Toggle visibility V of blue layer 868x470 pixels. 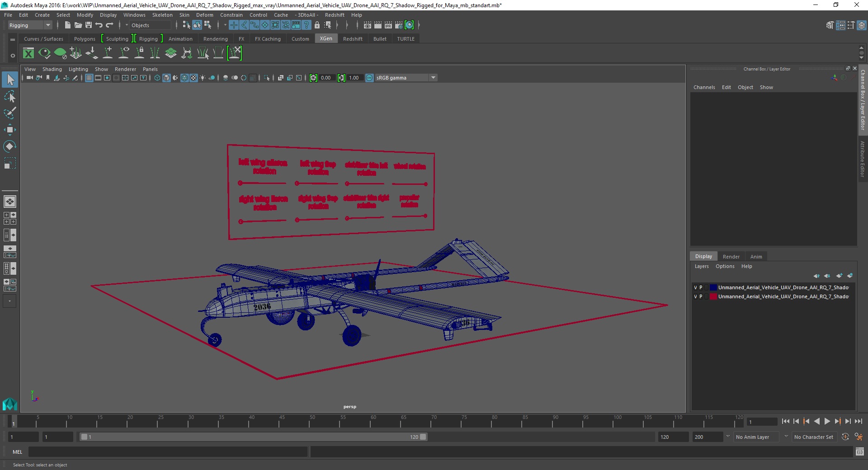click(695, 287)
